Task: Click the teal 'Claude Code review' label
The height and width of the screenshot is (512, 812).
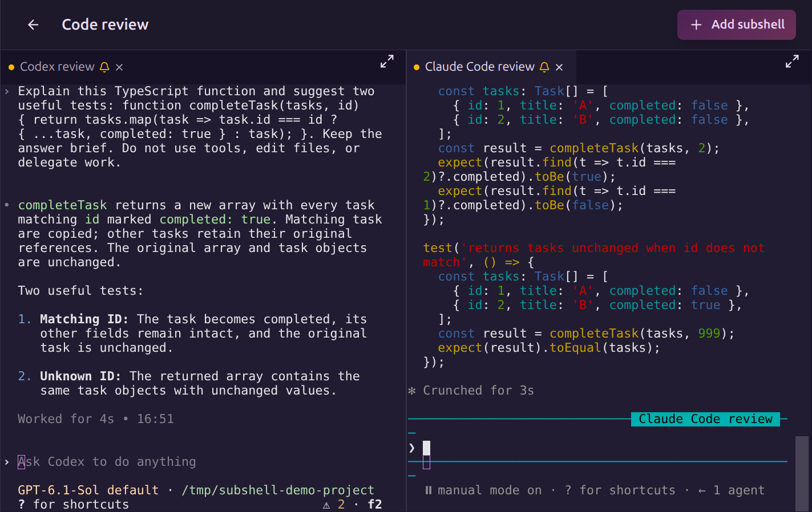Action: (705, 419)
